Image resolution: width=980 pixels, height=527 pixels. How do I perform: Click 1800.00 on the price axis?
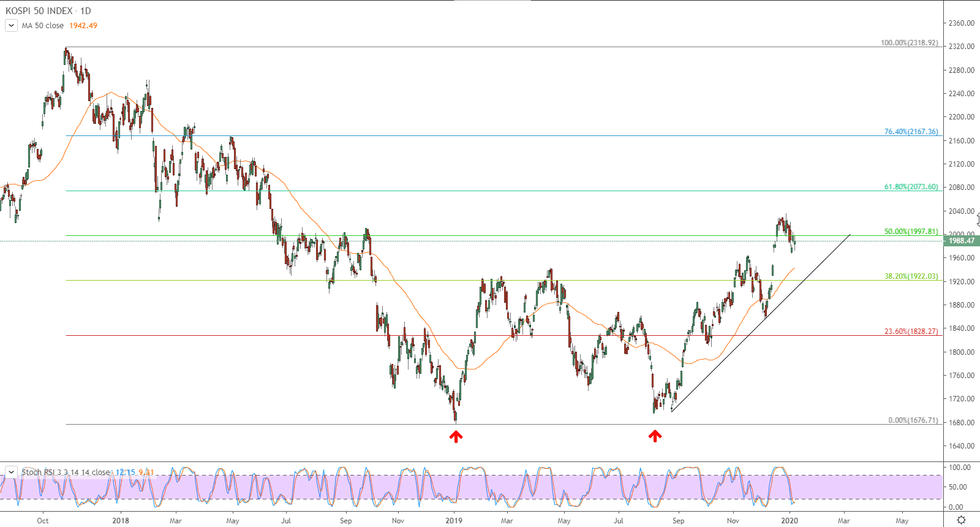pos(962,352)
